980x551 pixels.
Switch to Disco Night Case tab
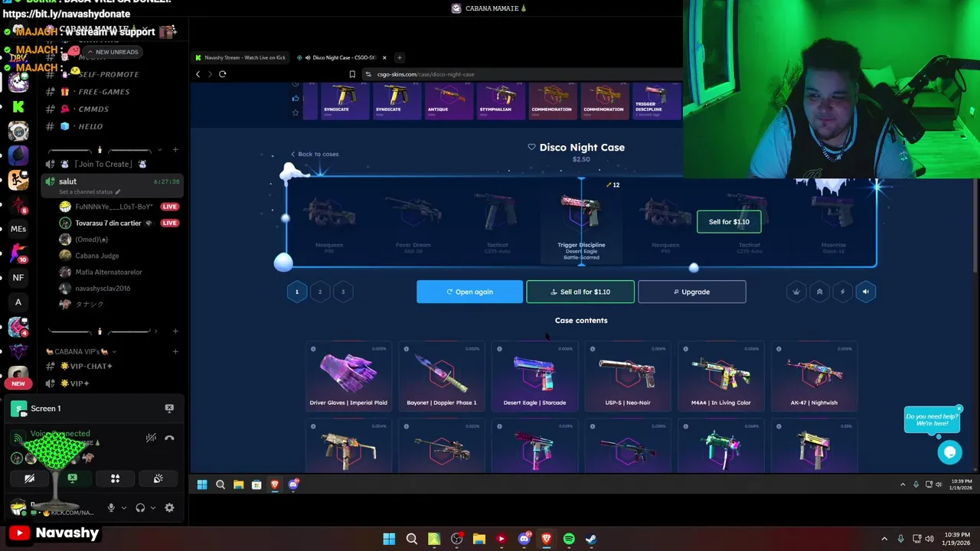pos(342,57)
